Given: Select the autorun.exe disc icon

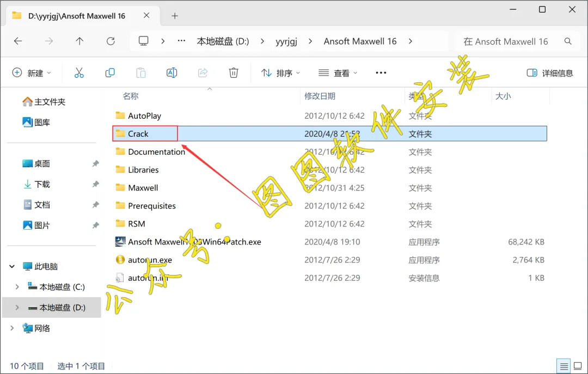Looking at the screenshot, I should pos(120,260).
